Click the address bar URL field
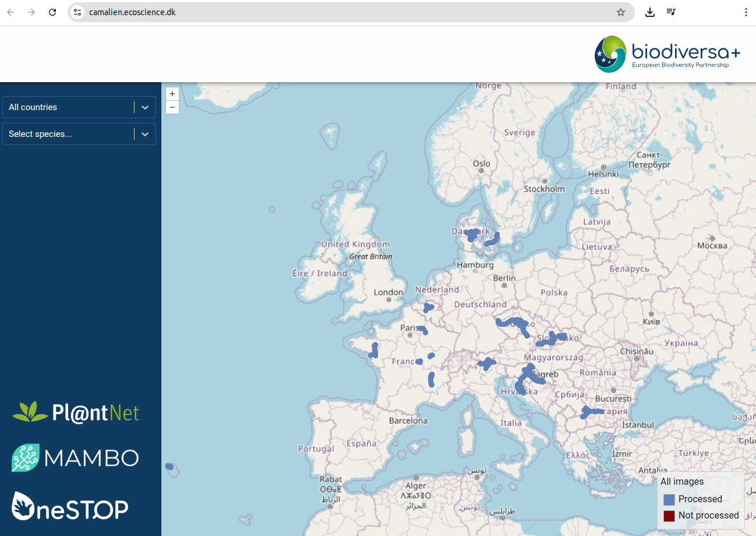 [349, 12]
